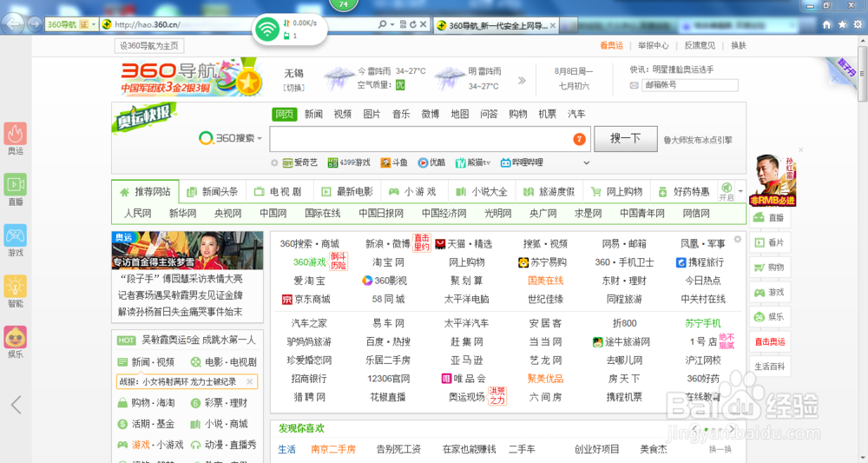Click settings gear beside 爱奇艺 links
This screenshot has height=463, width=868.
(x=274, y=162)
